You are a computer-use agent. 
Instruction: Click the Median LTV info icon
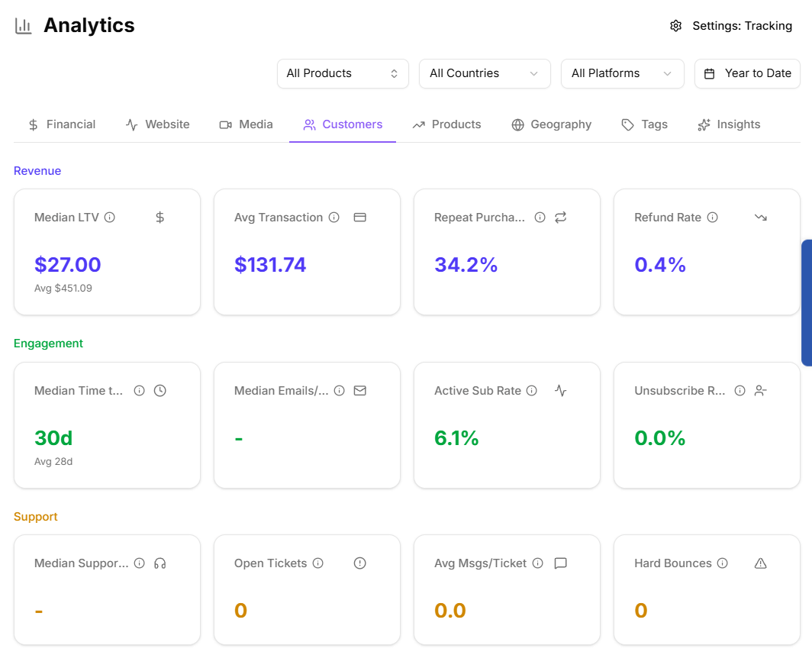click(110, 218)
